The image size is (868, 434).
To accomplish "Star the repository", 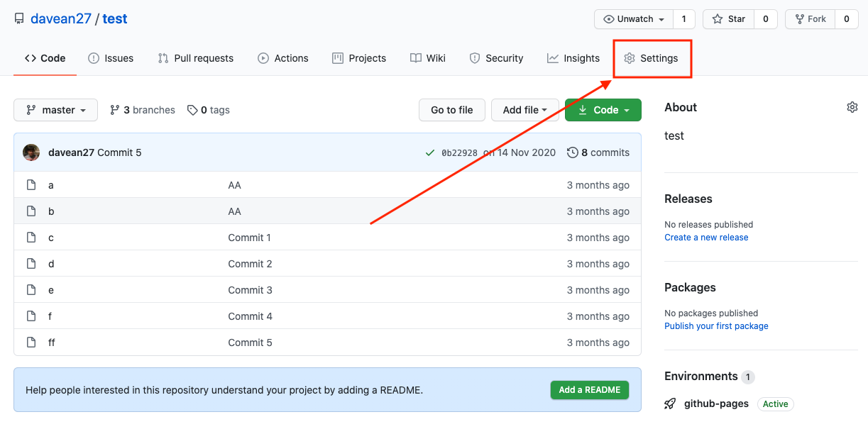I will (x=728, y=19).
